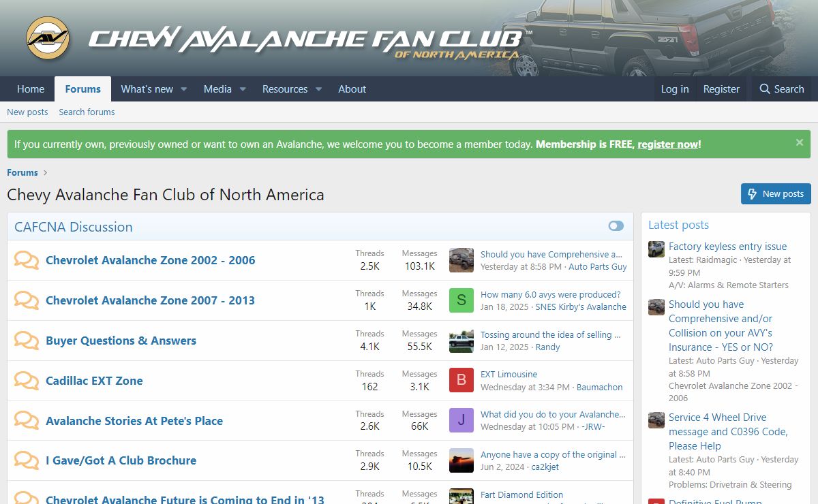Click Log in
Image resolution: width=818 pixels, height=504 pixels.
[x=675, y=89]
